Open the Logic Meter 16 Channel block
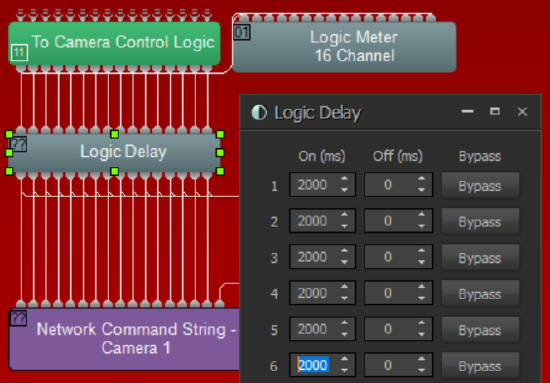This screenshot has height=383, width=550. [x=344, y=47]
